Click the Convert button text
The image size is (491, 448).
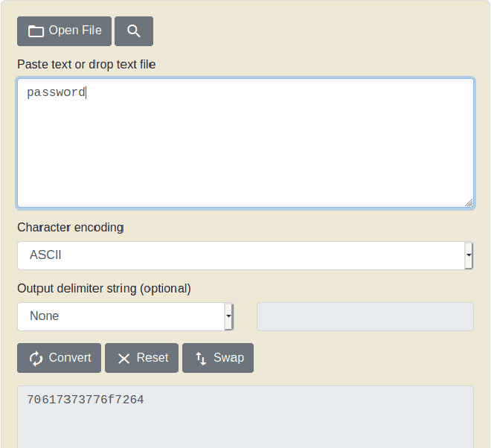tap(70, 358)
